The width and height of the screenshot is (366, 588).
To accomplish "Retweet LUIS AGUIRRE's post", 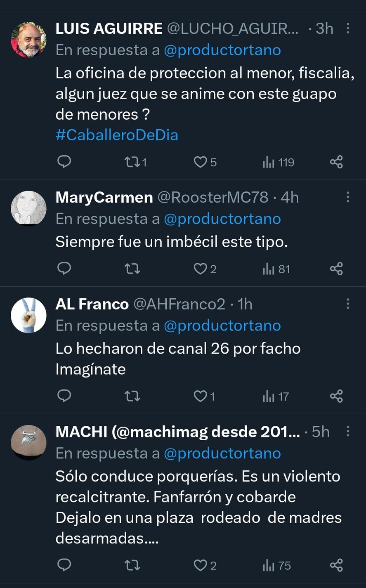I will [132, 162].
